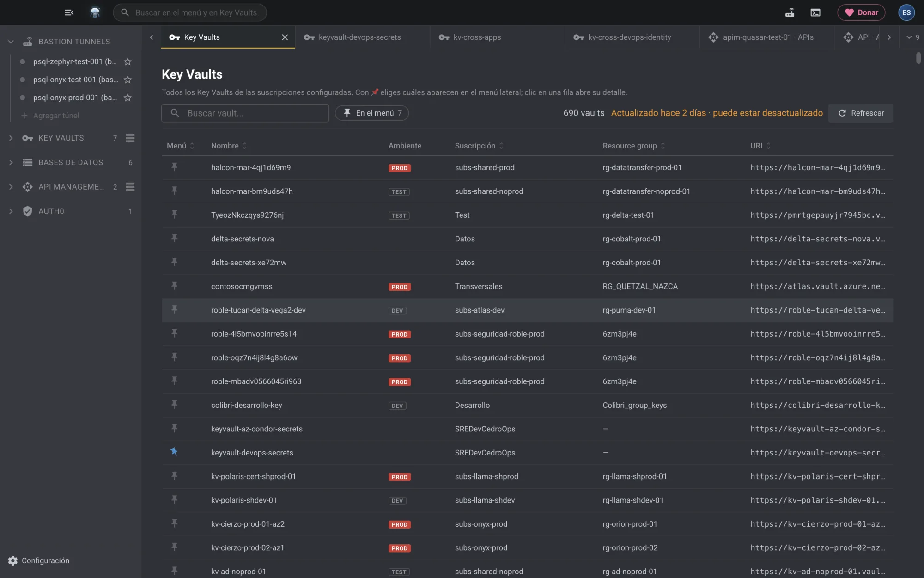Star the psql-onyx-prod-001 tunnel
This screenshot has height=578, width=924.
(128, 98)
